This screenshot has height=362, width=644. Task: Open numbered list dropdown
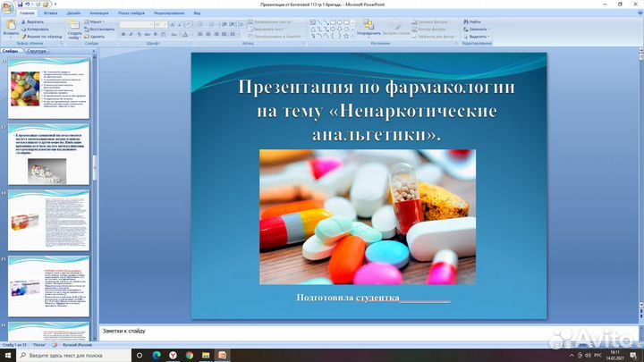213,25
